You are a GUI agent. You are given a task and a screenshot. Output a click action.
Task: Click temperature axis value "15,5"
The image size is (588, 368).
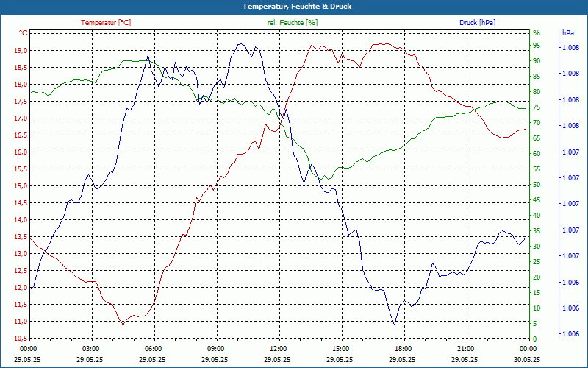21,169
